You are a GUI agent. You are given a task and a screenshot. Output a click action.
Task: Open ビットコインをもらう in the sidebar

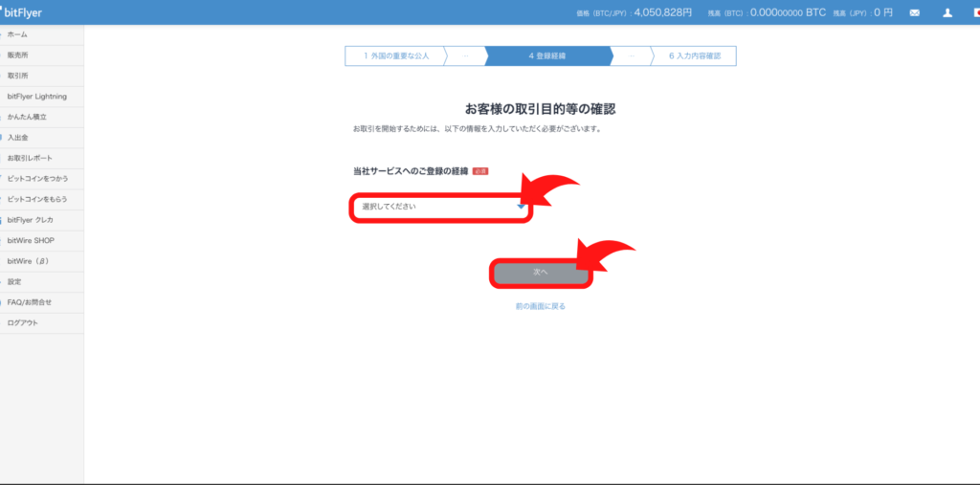pos(42,199)
